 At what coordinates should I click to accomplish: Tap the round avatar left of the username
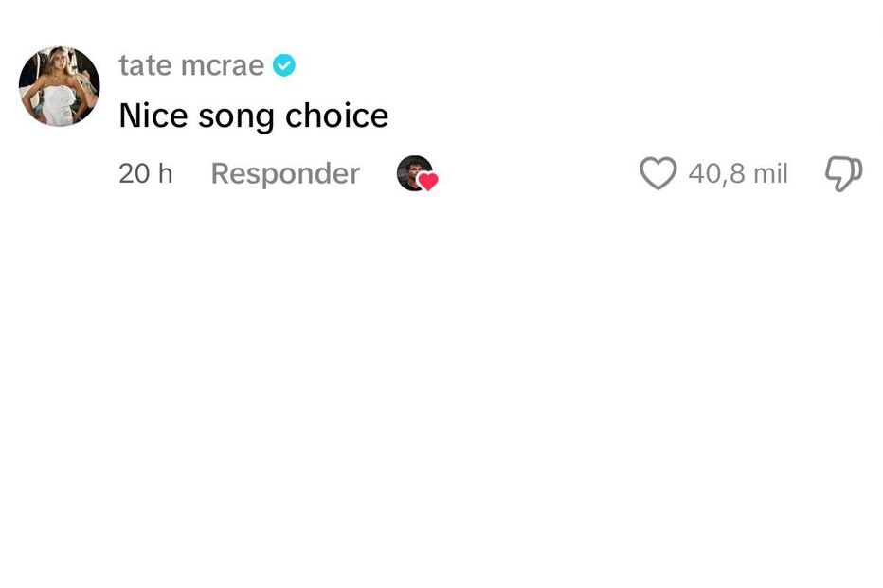(x=59, y=86)
